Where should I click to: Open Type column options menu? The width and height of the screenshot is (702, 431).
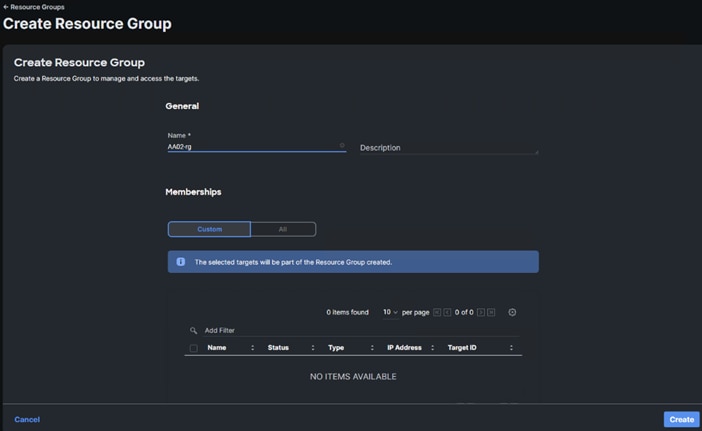[372, 348]
